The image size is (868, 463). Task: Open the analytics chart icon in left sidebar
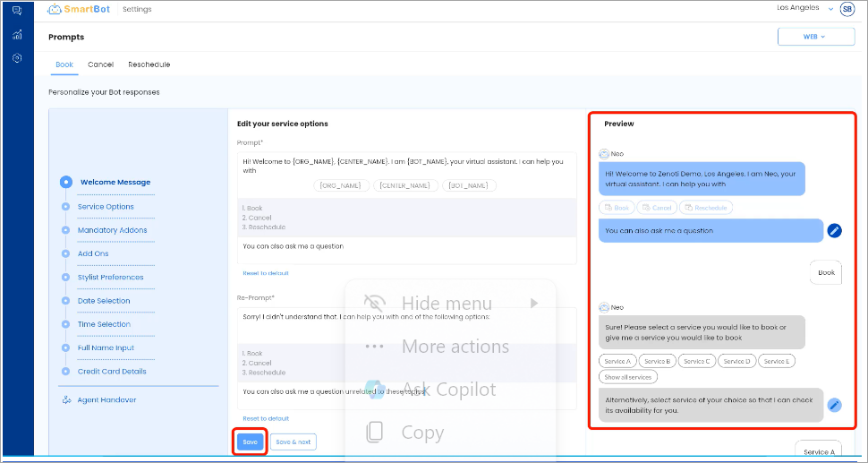[17, 35]
